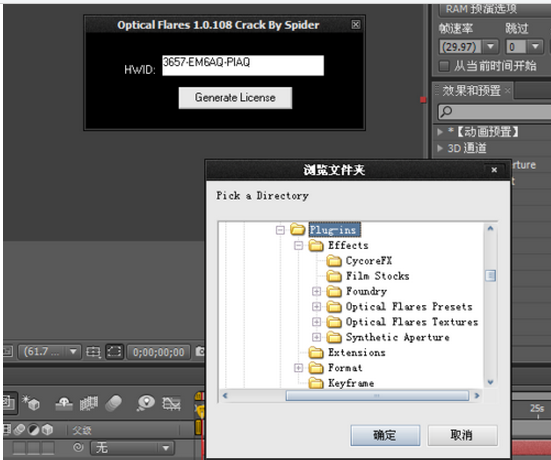Click the effects and presets search field

494,112
